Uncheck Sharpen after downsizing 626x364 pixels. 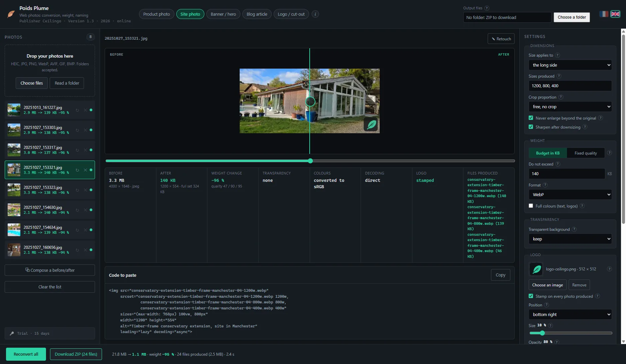pyautogui.click(x=531, y=127)
